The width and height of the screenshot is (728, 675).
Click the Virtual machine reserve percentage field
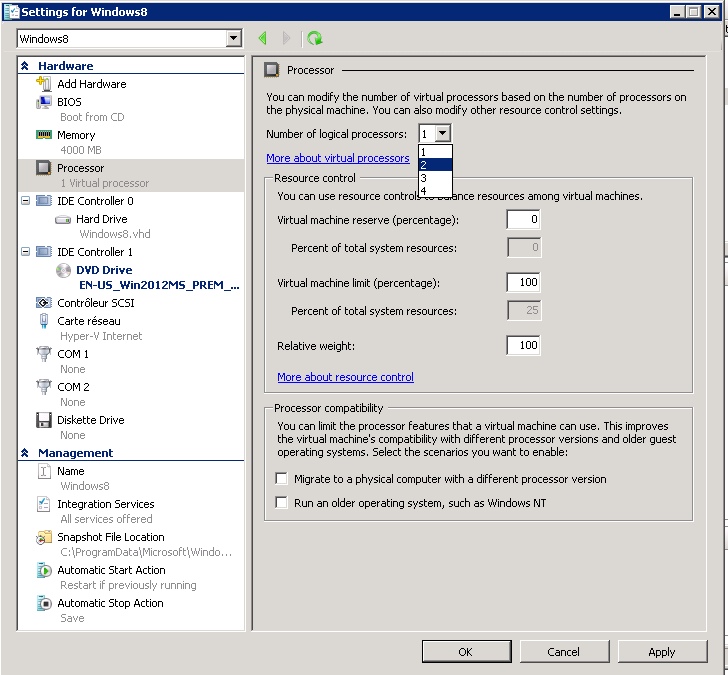[523, 219]
